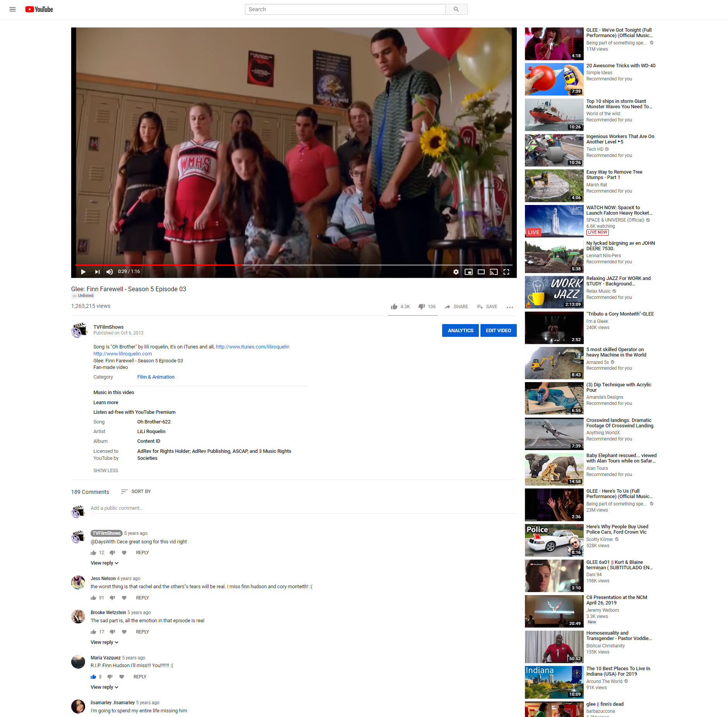
Task: Like TVFilmShows comment with 12 likes
Action: tap(93, 553)
